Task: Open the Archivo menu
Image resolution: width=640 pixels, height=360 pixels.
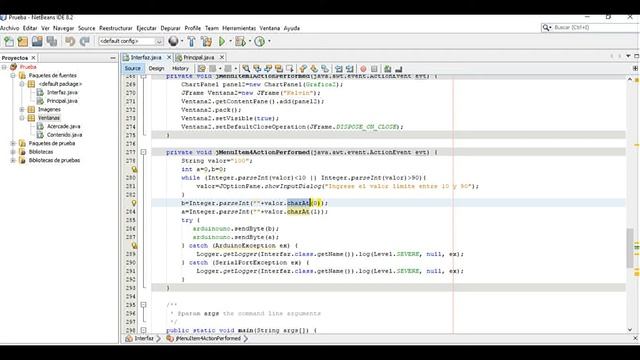Action: point(10,28)
